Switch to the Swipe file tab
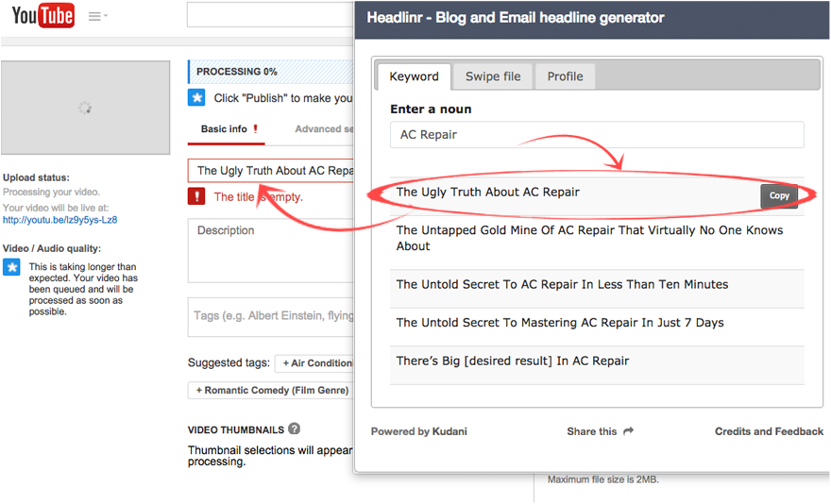 pos(493,76)
